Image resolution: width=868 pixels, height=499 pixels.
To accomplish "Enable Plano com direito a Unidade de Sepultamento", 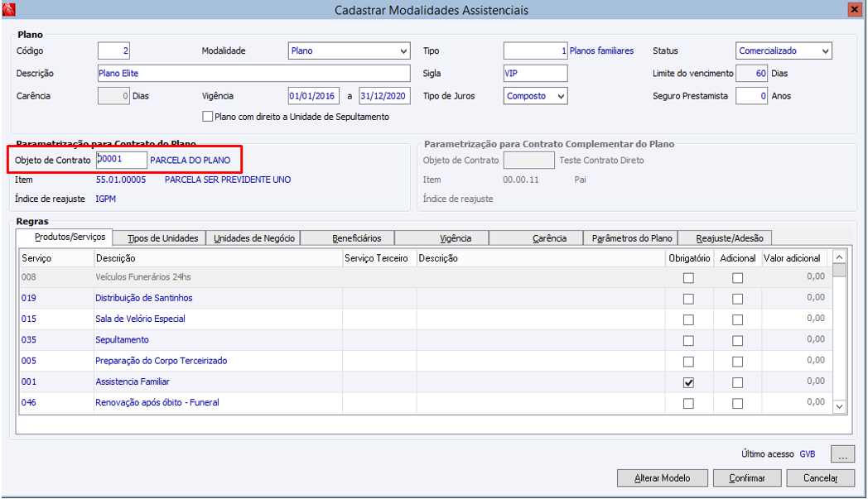I will pyautogui.click(x=208, y=117).
